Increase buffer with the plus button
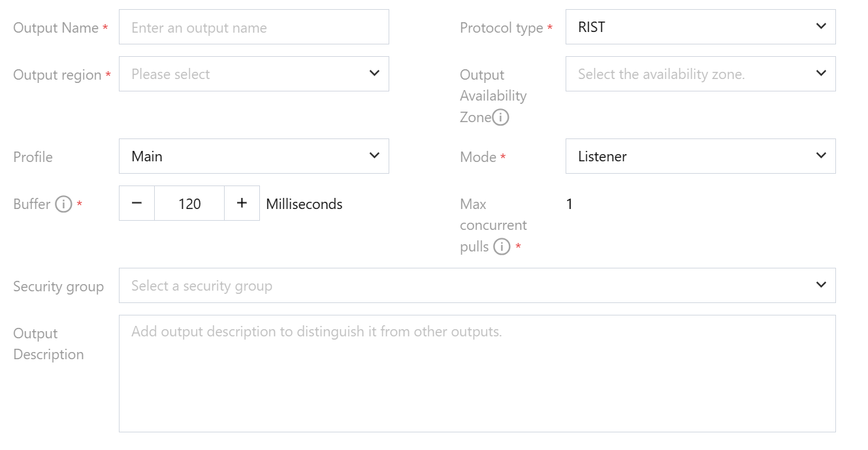 click(242, 203)
